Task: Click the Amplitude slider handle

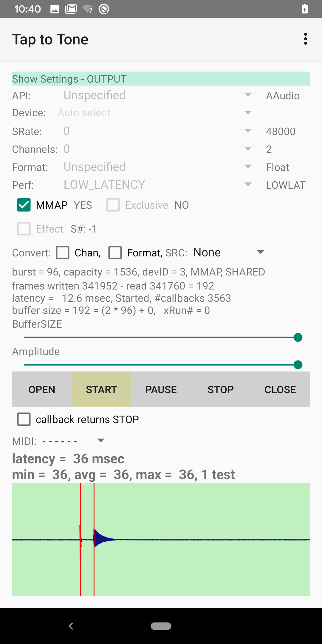Action: coord(298,365)
